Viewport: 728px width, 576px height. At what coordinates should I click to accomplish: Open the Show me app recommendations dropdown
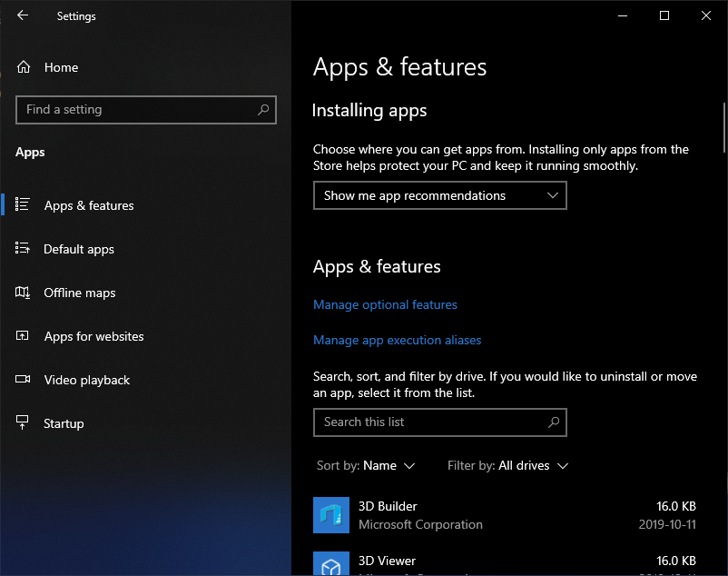coord(439,195)
